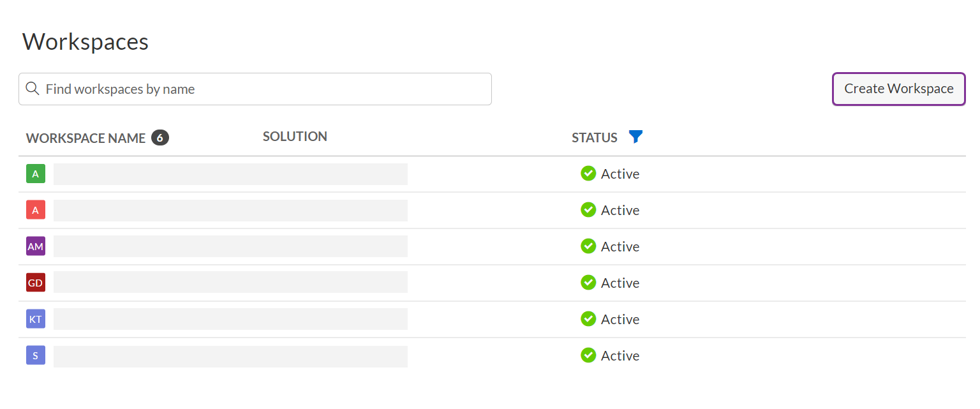Select the purple "AM" workspace avatar
The height and width of the screenshot is (409, 980).
(x=35, y=246)
